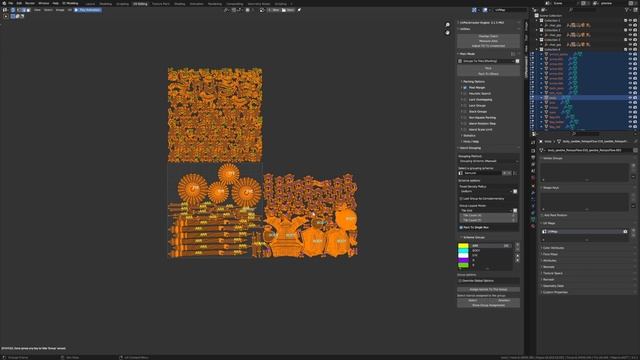This screenshot has width=640, height=360.
Task: Toggle the Stack Groups checkbox
Action: pyautogui.click(x=465, y=111)
